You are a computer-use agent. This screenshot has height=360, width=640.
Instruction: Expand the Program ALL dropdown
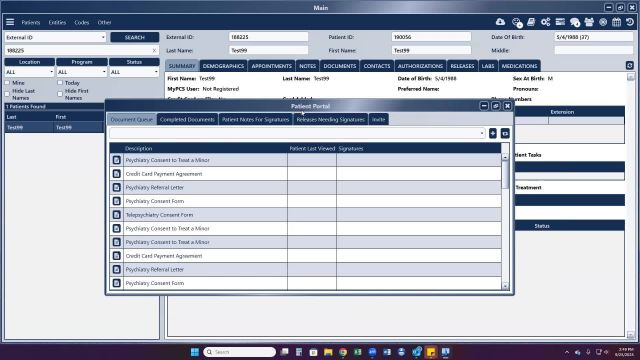tap(82, 72)
